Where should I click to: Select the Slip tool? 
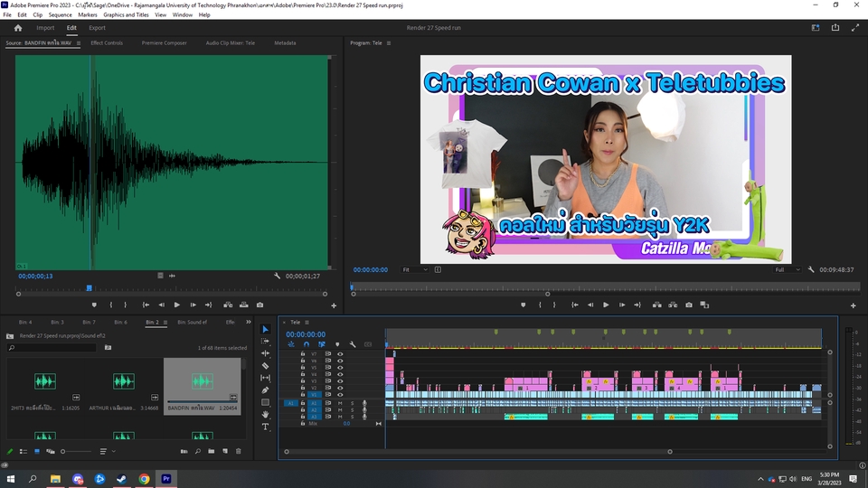[265, 378]
